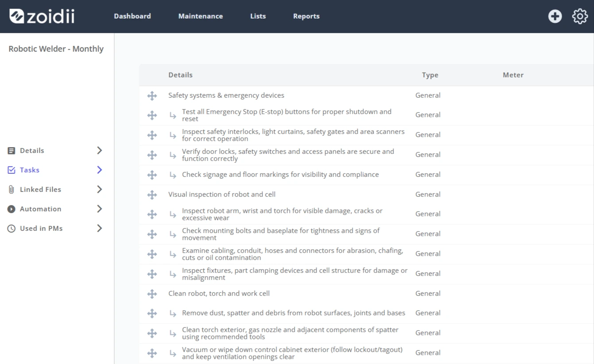Select Used in PMs in the sidebar
The height and width of the screenshot is (364, 594).
pos(41,228)
